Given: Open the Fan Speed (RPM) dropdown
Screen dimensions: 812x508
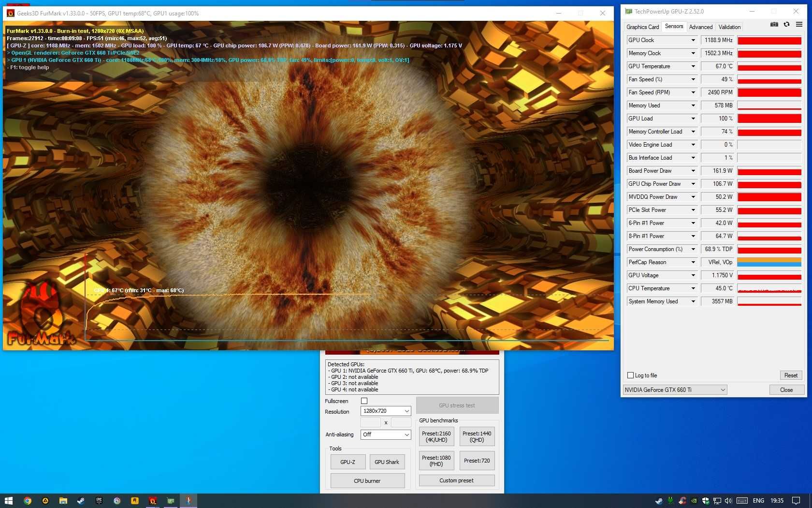Looking at the screenshot, I should (x=693, y=92).
